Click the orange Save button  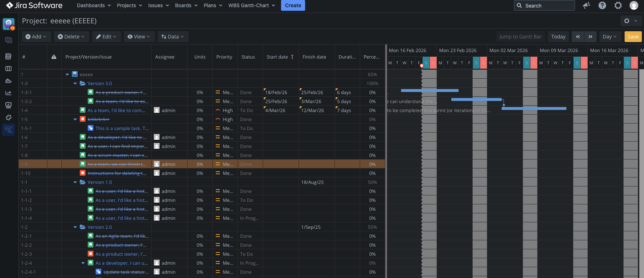633,37
